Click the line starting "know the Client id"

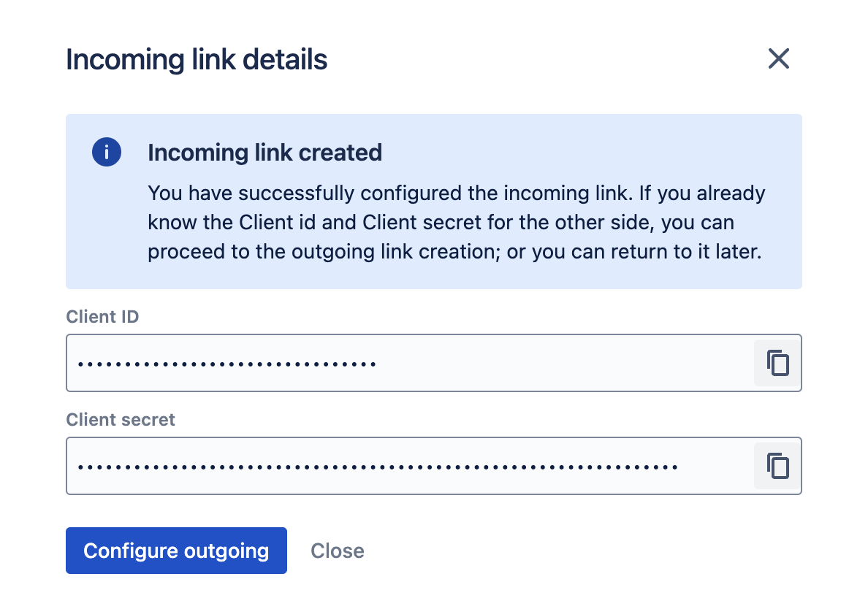441,222
